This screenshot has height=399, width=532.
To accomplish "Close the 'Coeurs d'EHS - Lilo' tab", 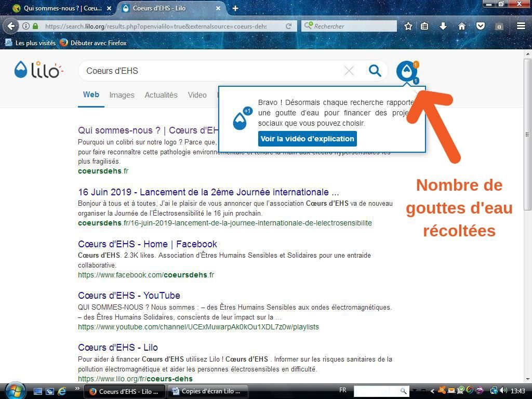I will (x=218, y=8).
